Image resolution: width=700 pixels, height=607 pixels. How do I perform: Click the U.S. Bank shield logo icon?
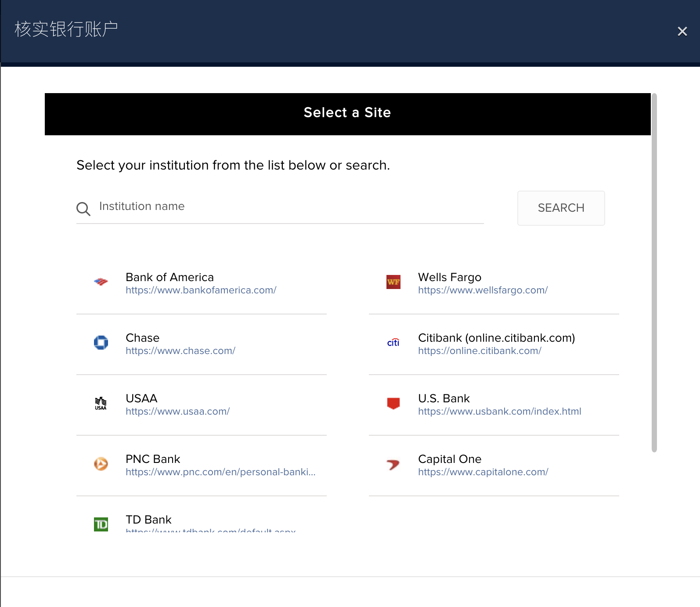coord(393,403)
